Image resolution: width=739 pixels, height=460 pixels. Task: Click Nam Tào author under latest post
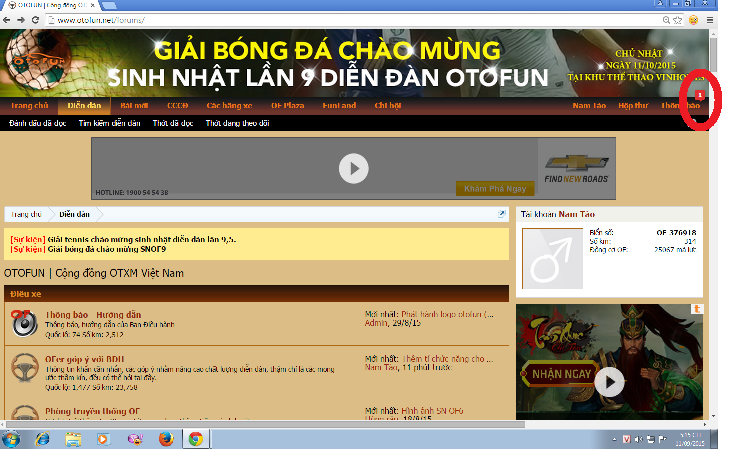pyautogui.click(x=382, y=367)
